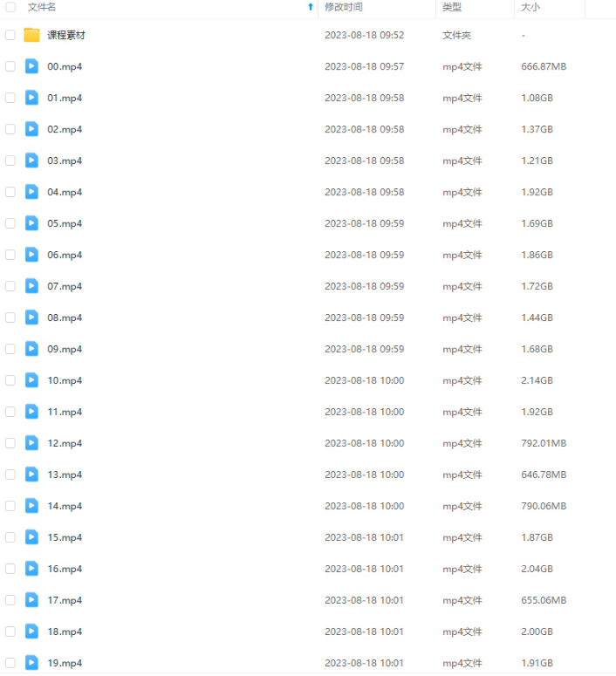Check the box for 03.mp4

(x=10, y=160)
